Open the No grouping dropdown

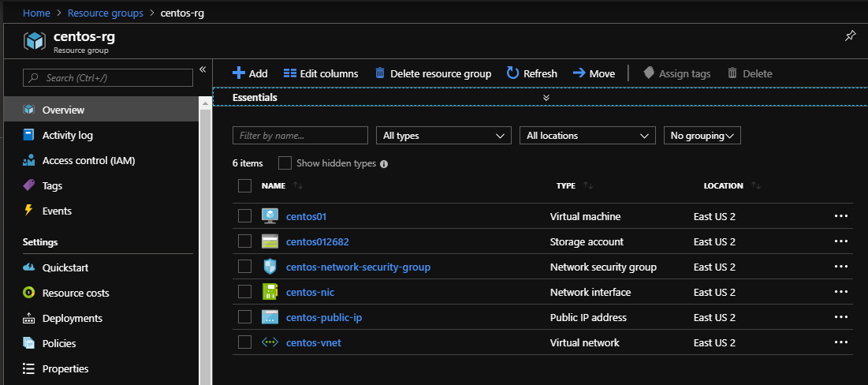pos(702,136)
